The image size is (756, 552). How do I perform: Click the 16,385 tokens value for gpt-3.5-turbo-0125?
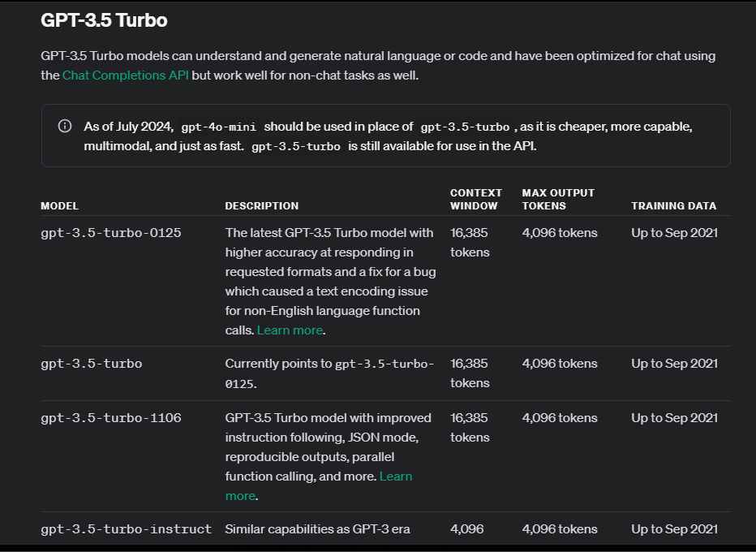coord(470,242)
